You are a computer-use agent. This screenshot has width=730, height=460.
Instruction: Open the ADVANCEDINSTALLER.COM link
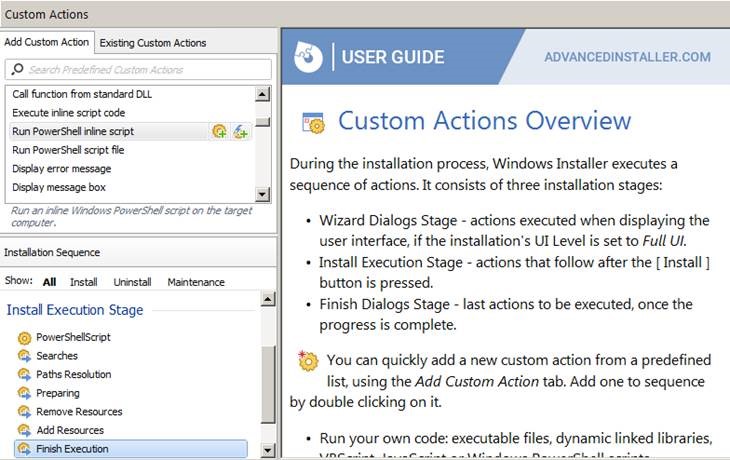point(627,57)
